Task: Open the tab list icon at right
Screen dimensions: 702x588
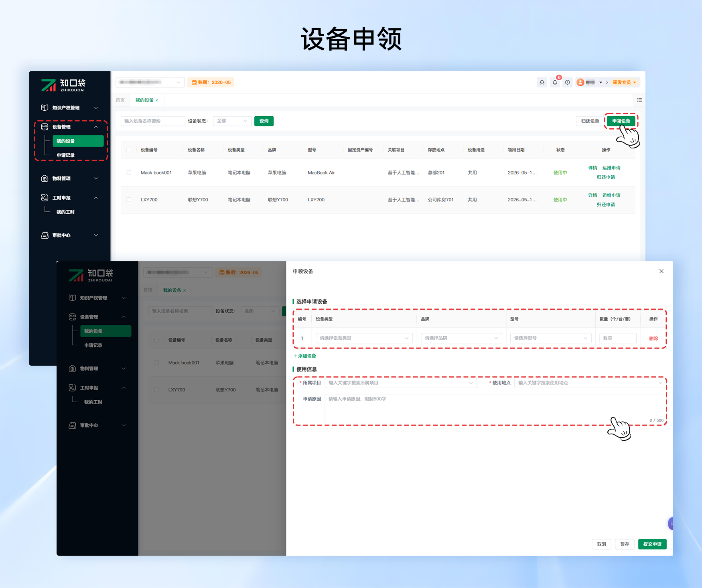Action: coord(639,100)
